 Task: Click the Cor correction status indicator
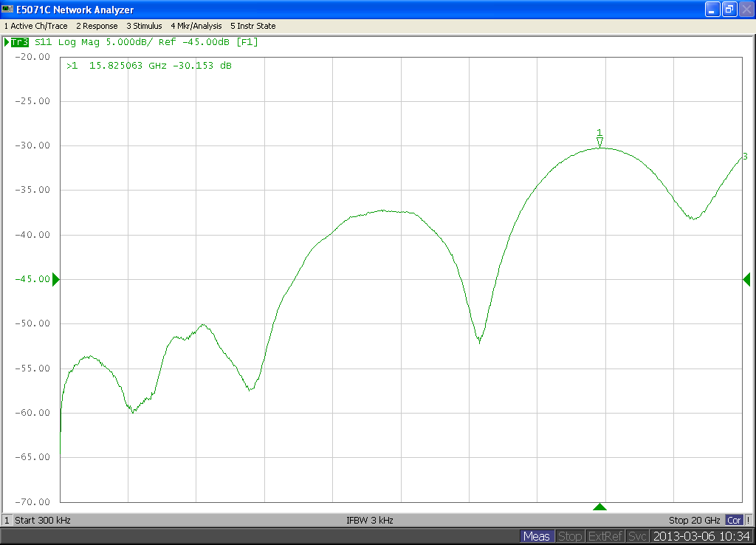734,521
